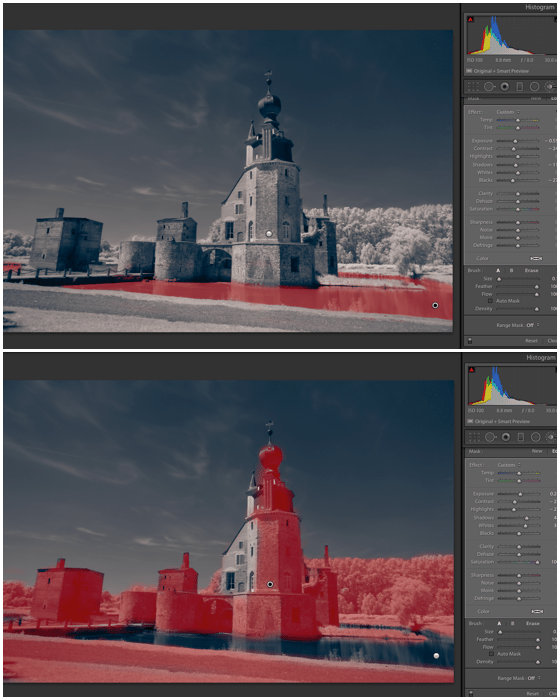Click 'ISO 100' text in upper histogram
The width and height of the screenshot is (560, 700).
(475, 60)
